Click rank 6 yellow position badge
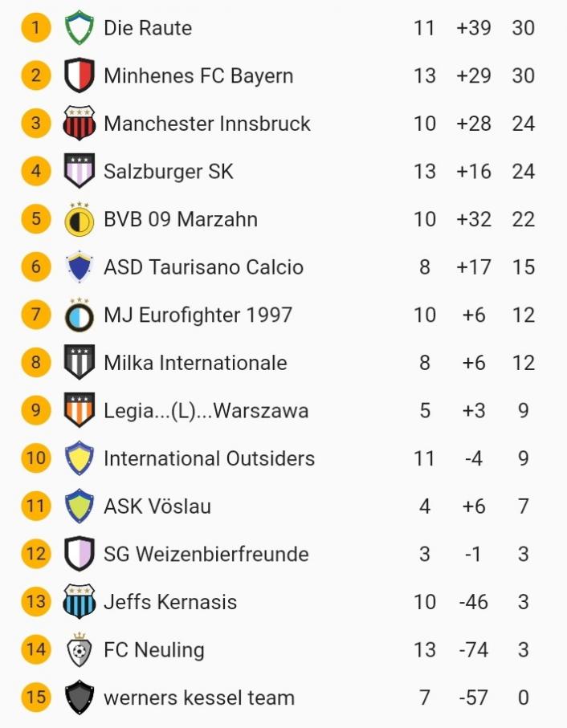Screen dimensions: 567x728 35,267
